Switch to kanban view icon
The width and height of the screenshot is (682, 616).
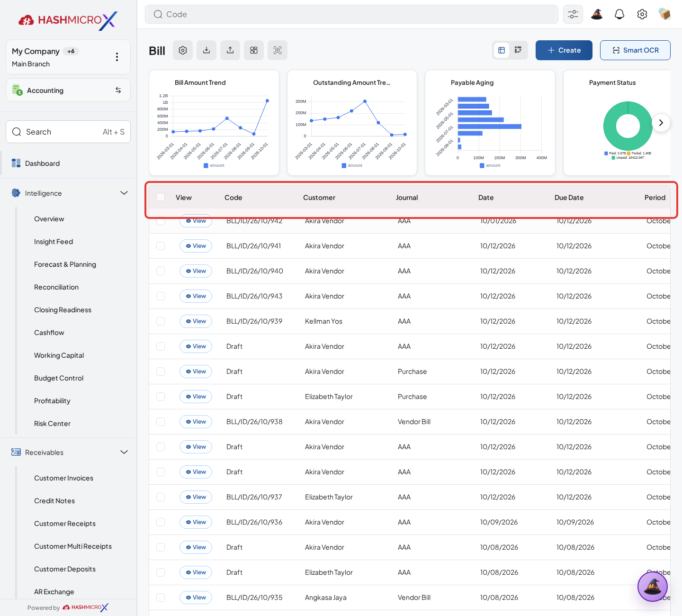(518, 50)
